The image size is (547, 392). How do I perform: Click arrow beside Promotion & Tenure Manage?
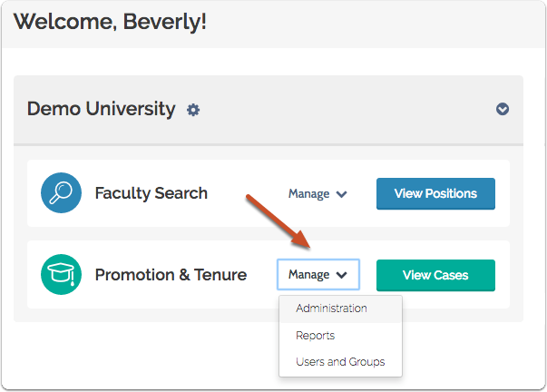(342, 275)
